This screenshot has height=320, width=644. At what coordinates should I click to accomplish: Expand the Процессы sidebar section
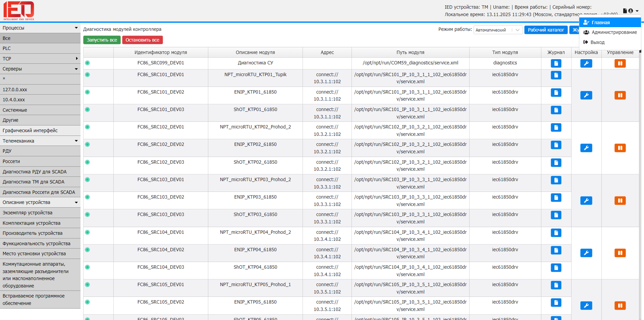40,28
